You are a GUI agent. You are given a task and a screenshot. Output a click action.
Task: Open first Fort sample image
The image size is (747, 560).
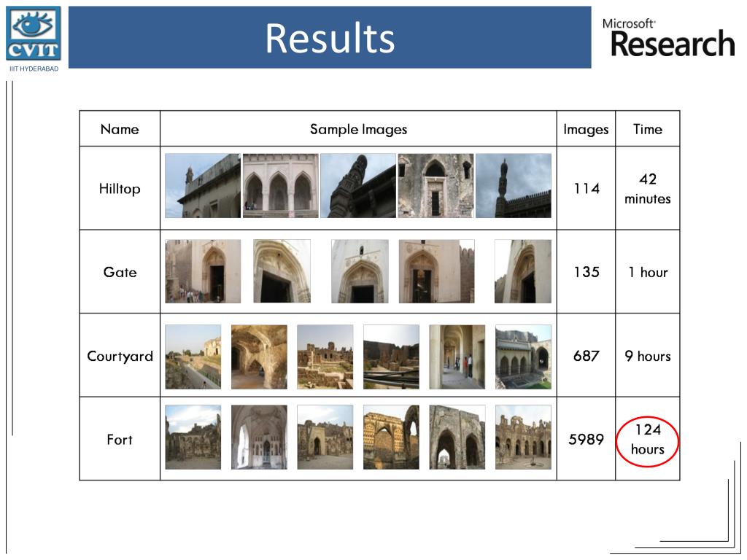[193, 437]
